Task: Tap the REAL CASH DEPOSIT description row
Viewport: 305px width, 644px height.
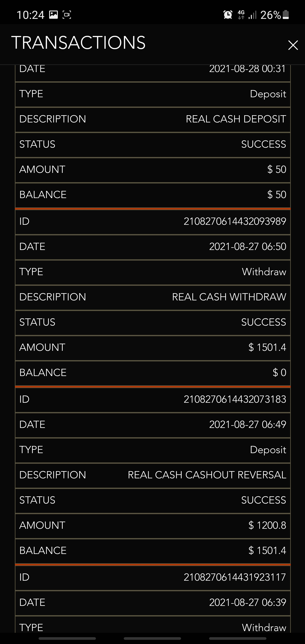Action: (x=236, y=119)
